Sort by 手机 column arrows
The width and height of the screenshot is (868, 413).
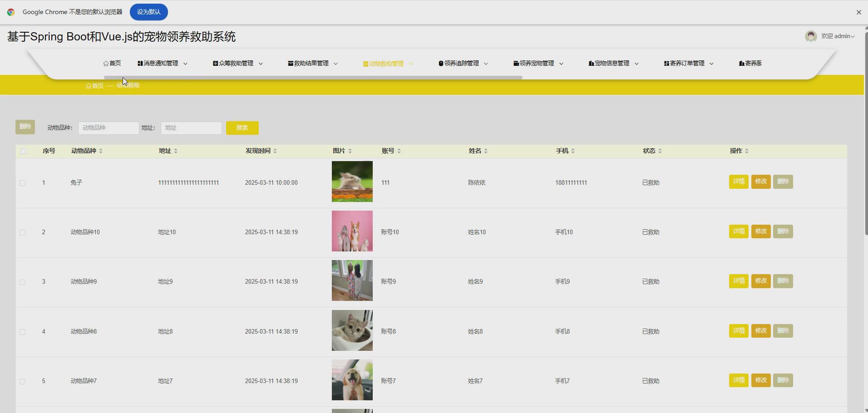click(573, 151)
